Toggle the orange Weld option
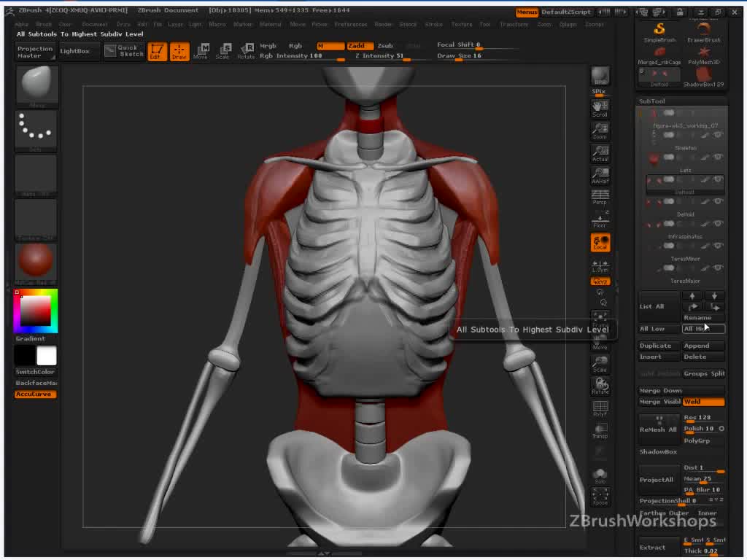The width and height of the screenshot is (747, 560). [x=703, y=402]
